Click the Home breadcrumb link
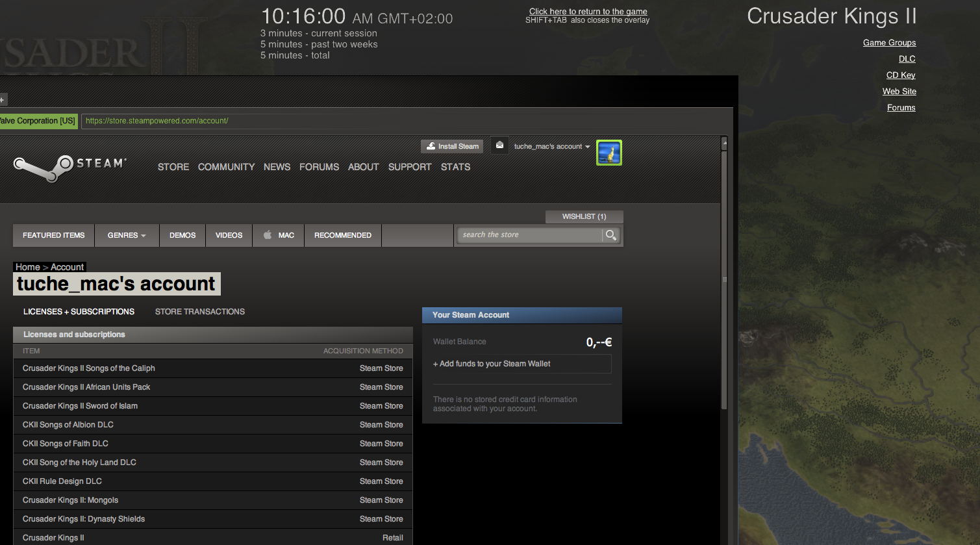The width and height of the screenshot is (980, 545). [x=28, y=267]
